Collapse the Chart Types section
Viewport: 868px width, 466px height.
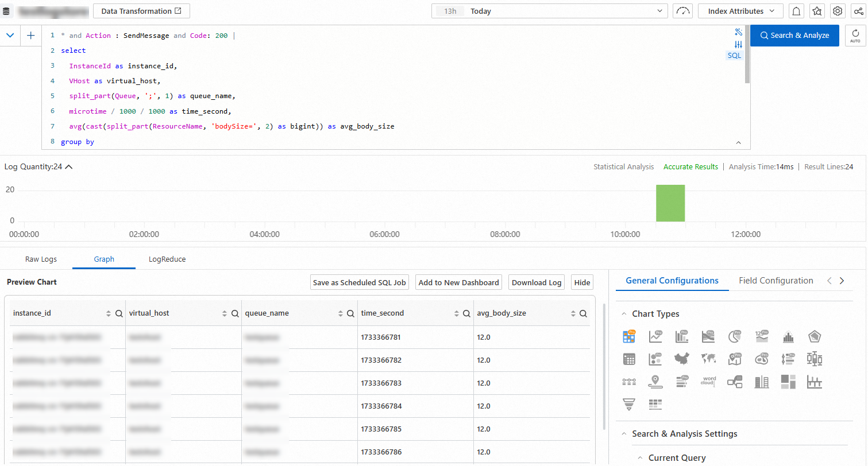click(x=624, y=314)
